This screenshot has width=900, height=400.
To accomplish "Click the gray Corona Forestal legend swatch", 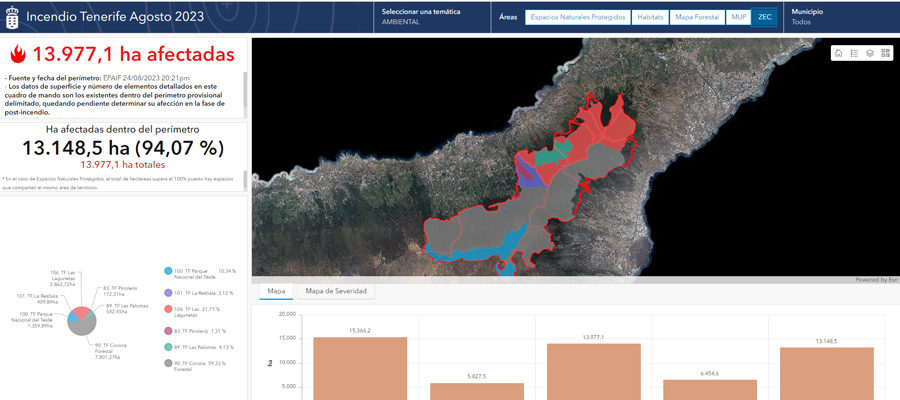I will tap(168, 363).
